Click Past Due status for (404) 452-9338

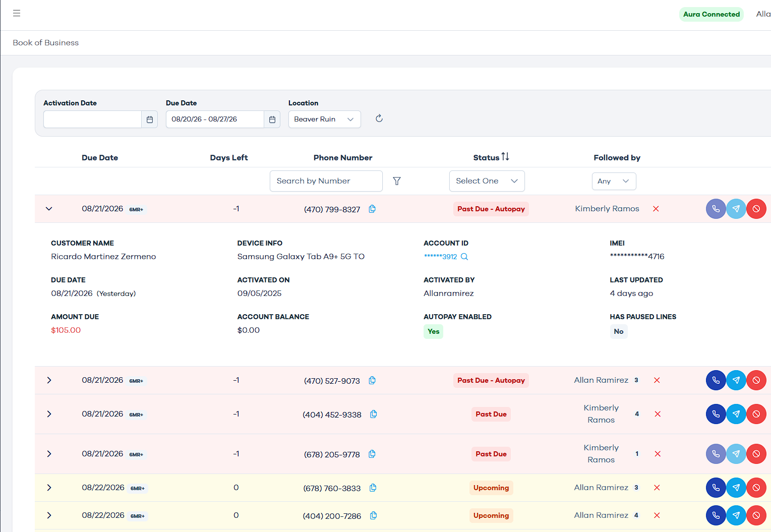[491, 414]
